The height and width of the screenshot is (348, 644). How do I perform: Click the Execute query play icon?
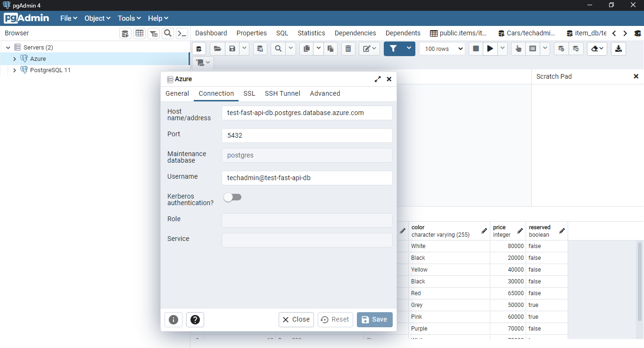pyautogui.click(x=490, y=49)
